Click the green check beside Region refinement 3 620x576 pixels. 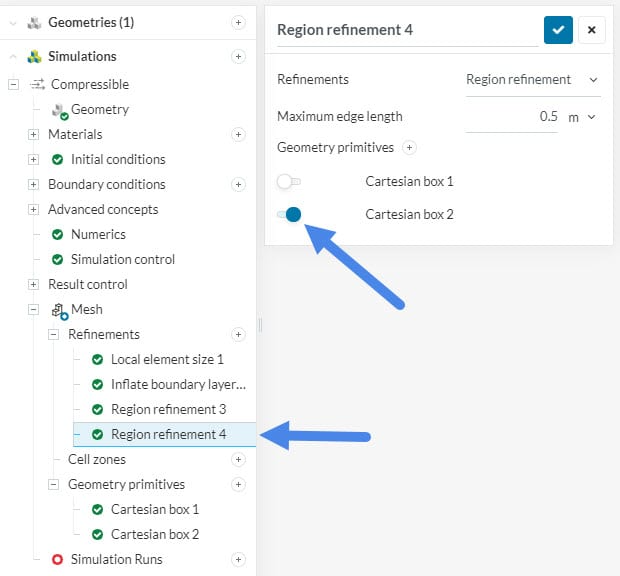tap(97, 409)
